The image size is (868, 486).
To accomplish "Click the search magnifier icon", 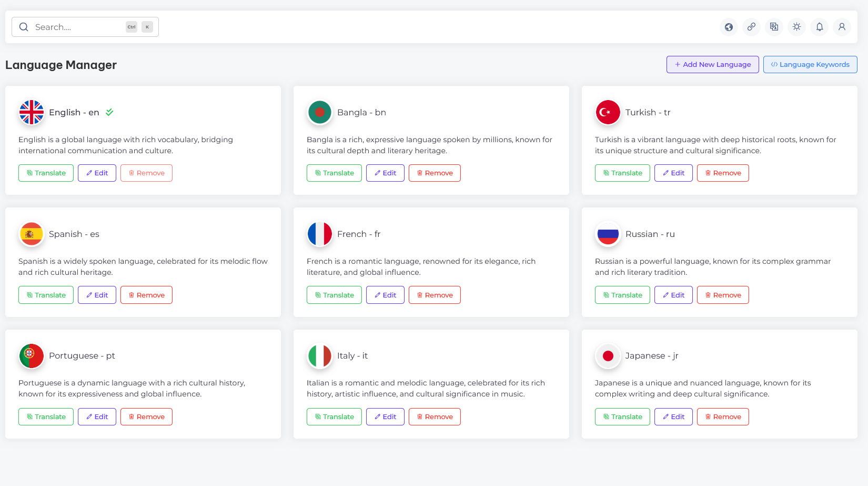I will (24, 27).
